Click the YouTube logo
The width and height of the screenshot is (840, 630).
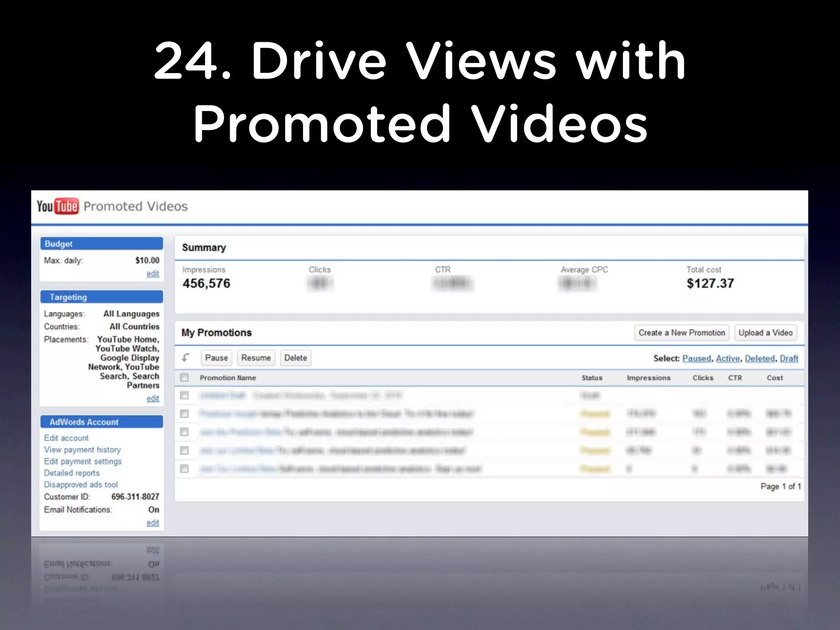(57, 206)
